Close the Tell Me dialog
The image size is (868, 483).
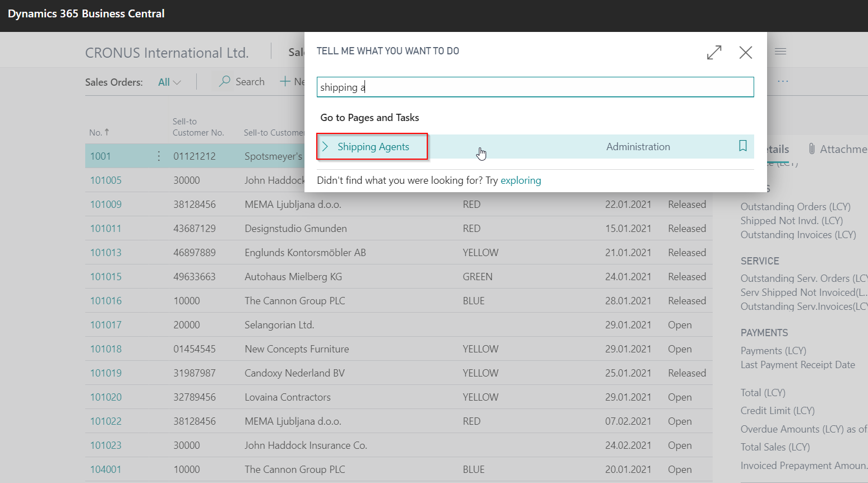(746, 53)
